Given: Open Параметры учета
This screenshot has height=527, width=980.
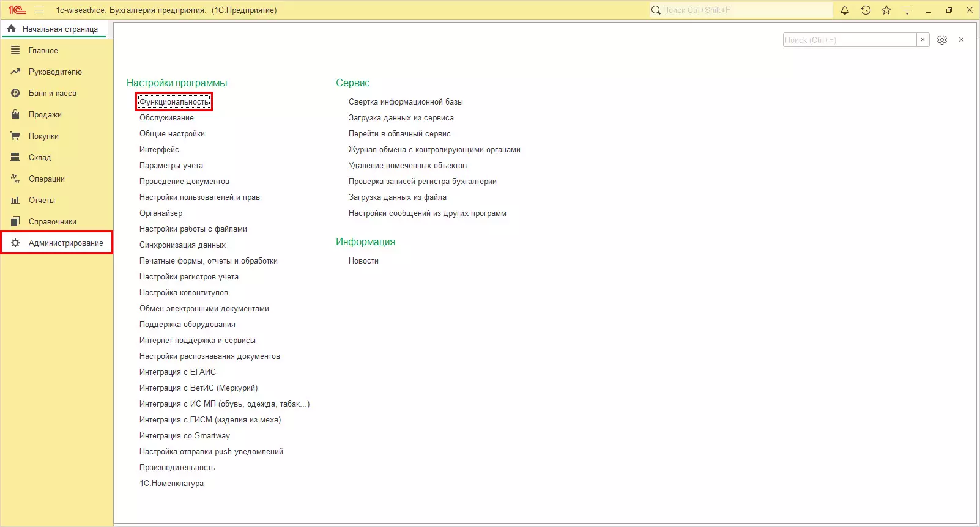Looking at the screenshot, I should click(x=171, y=165).
